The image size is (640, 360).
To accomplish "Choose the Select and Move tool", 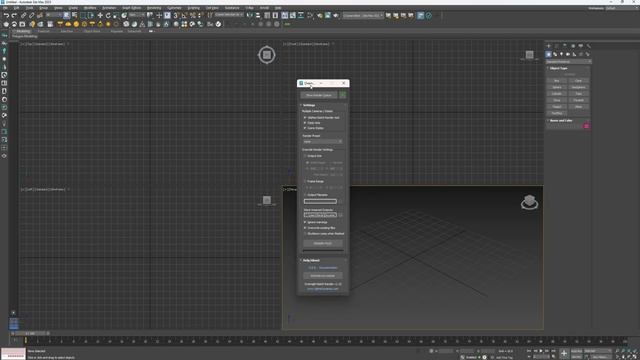I will tap(100, 16).
